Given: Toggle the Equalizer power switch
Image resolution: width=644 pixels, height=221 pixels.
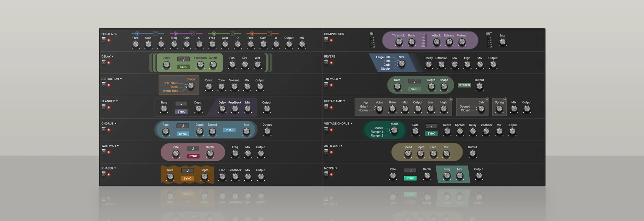Looking at the screenshot, I should click(104, 39).
